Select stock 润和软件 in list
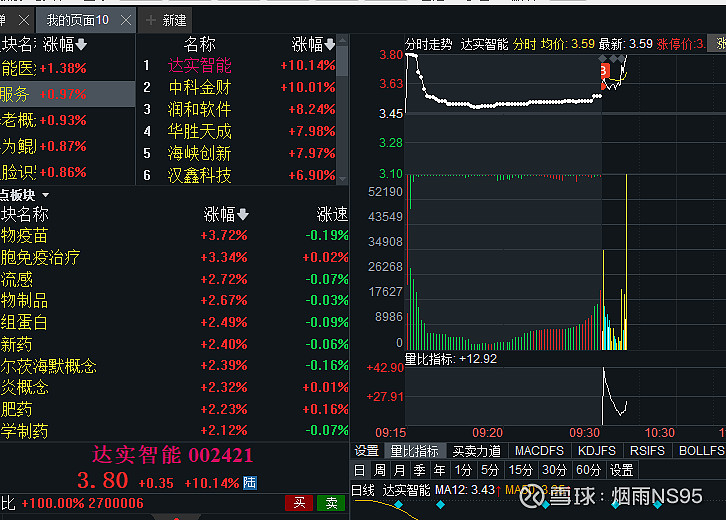 (x=200, y=110)
